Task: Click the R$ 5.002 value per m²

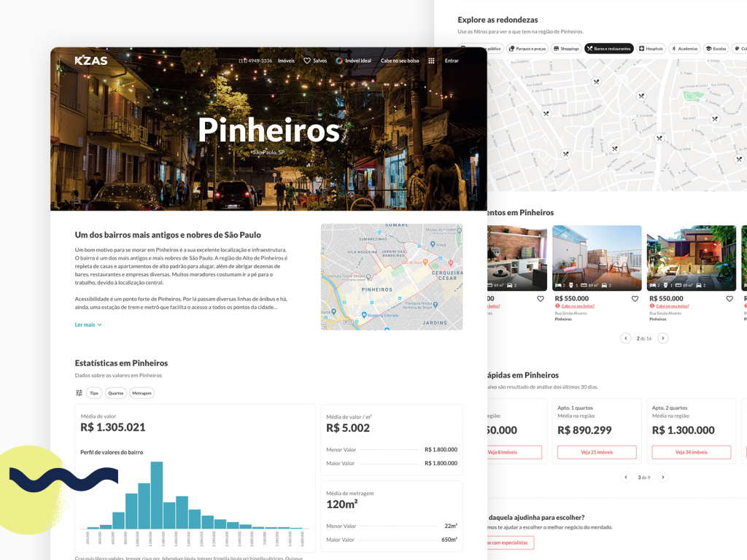Action: pos(348,428)
